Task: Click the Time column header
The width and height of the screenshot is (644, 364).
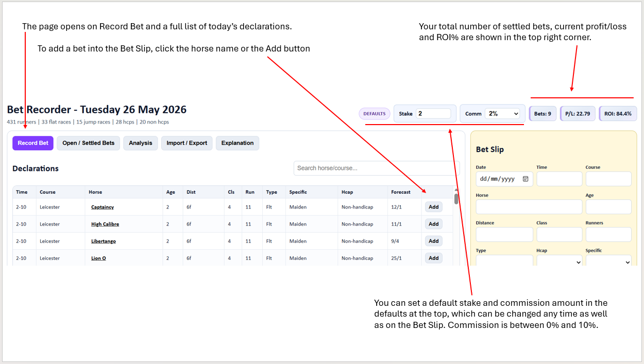Action: click(x=22, y=192)
